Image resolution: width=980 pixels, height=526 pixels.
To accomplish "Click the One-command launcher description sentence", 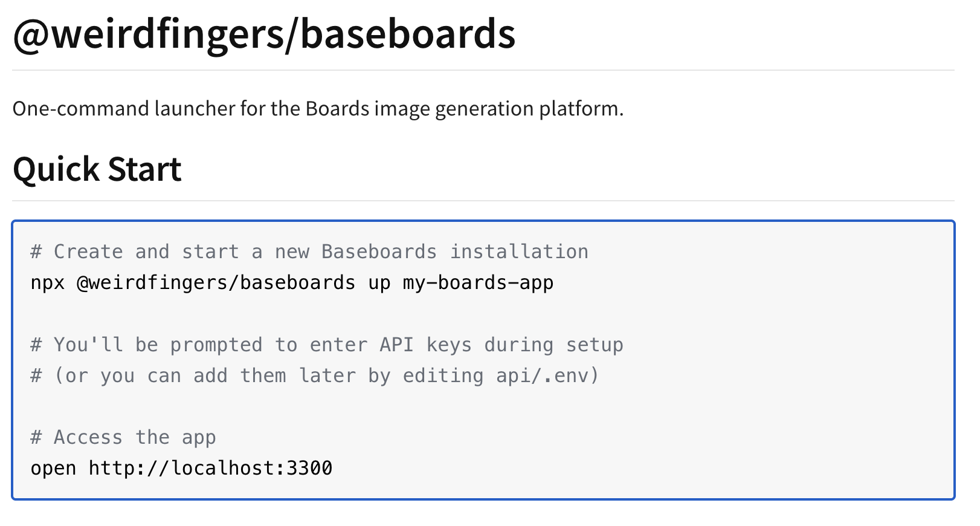I will coord(318,109).
